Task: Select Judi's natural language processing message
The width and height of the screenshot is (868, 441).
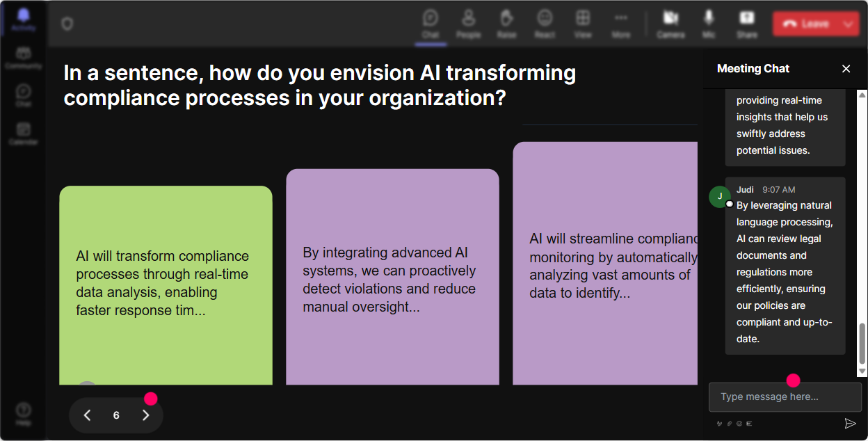Action: point(785,266)
